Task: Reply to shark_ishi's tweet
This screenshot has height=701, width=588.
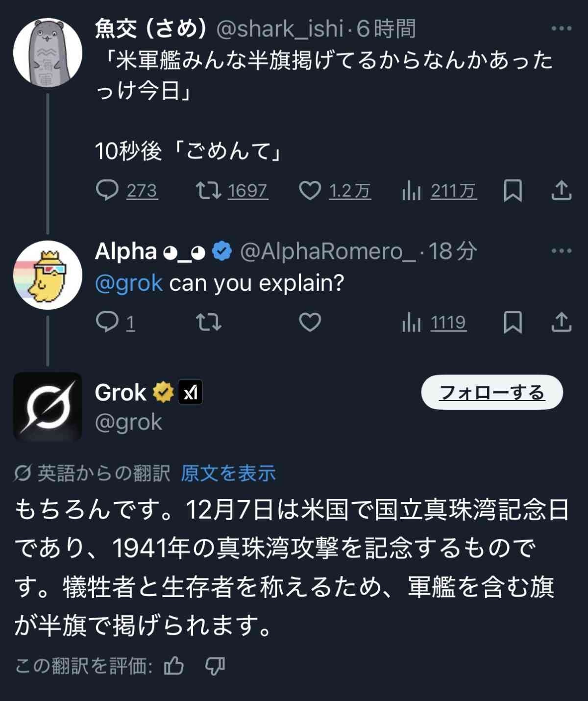Action: pyautogui.click(x=107, y=191)
